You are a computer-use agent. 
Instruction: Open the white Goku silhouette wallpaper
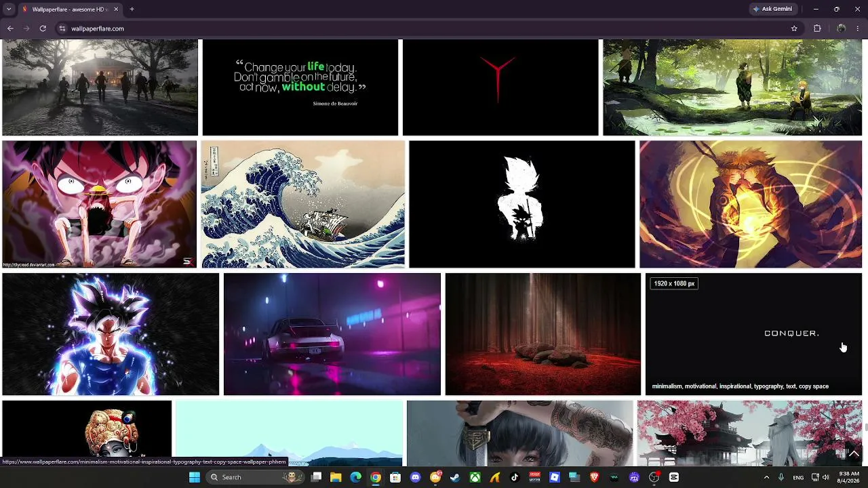[x=522, y=204]
